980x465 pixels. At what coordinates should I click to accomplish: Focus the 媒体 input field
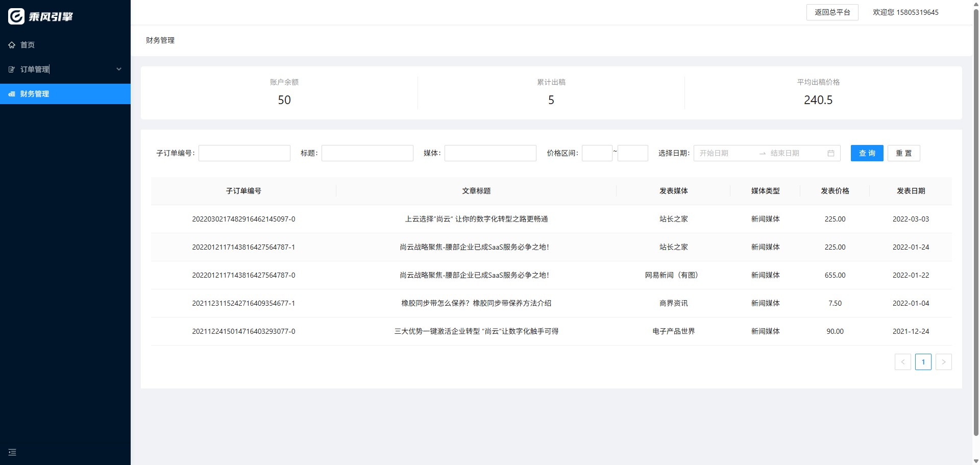[490, 153]
